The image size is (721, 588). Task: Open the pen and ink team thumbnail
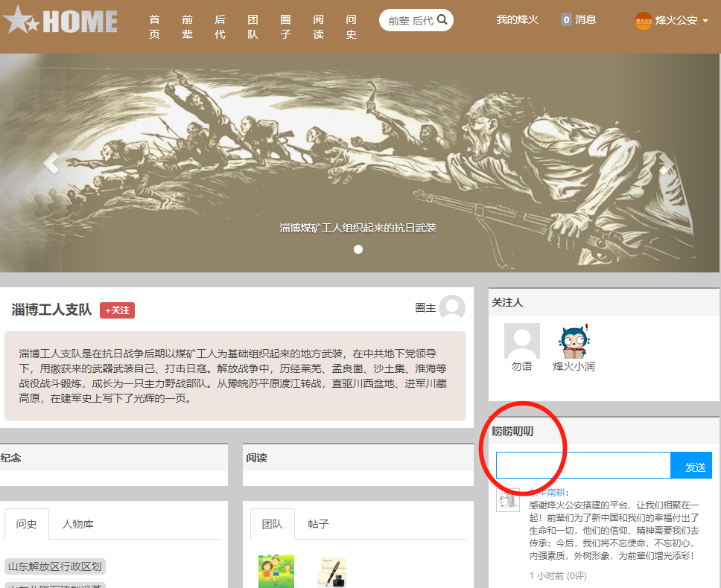(x=331, y=572)
